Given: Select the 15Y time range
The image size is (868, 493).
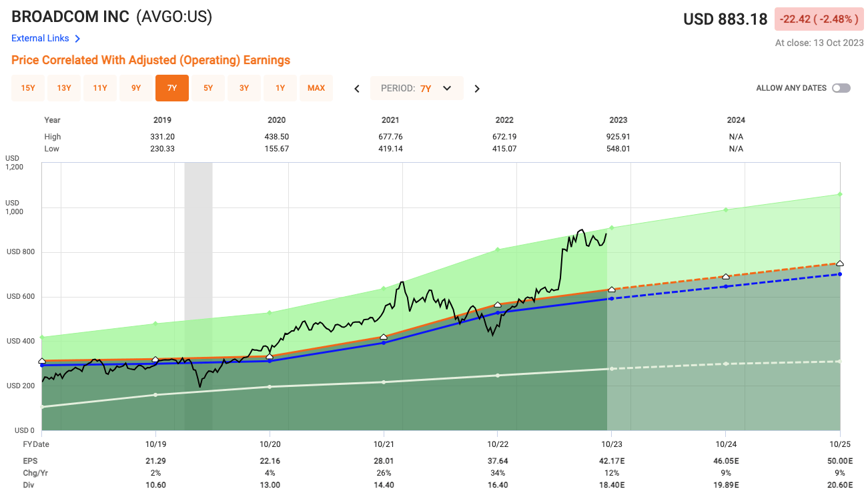Looking at the screenshot, I should point(28,88).
